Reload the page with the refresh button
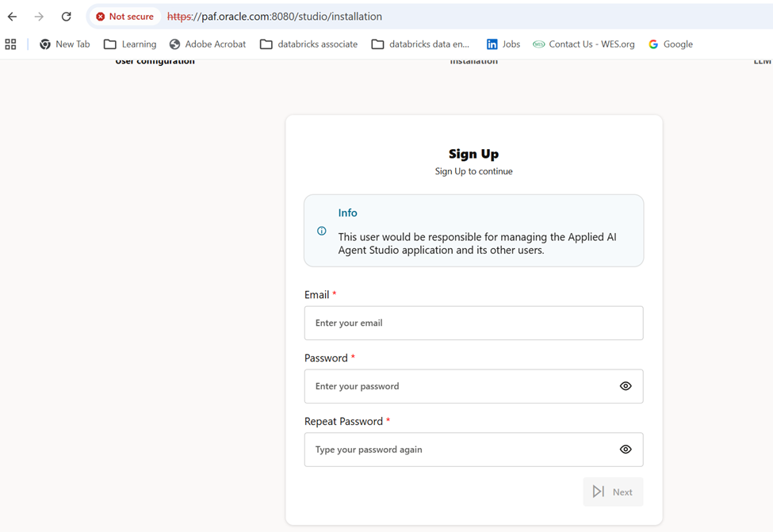The image size is (773, 532). (66, 16)
